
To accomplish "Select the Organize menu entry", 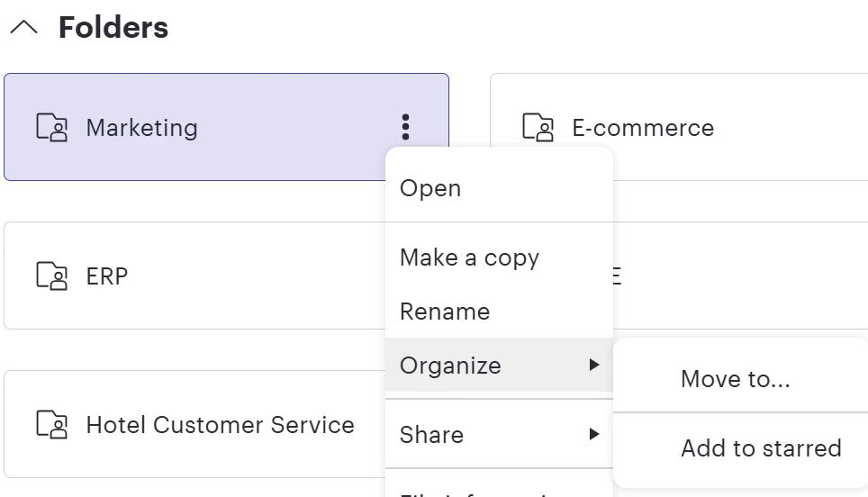I will (450, 366).
